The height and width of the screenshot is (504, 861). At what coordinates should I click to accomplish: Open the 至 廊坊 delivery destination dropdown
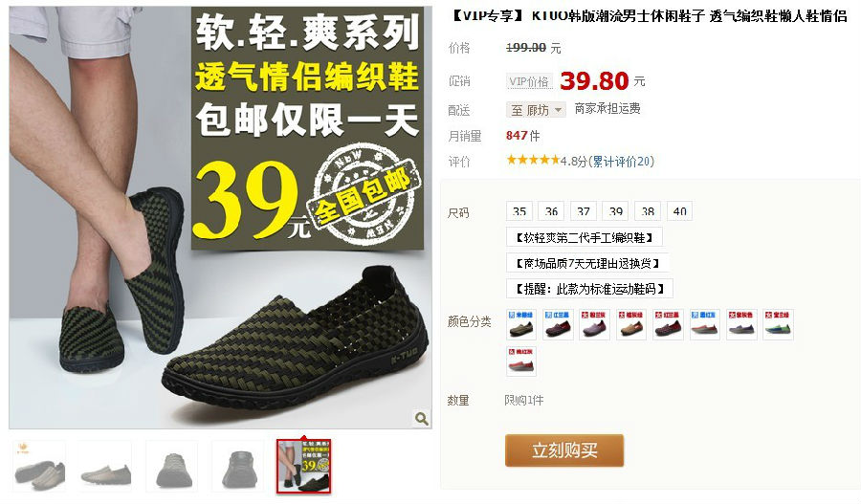coord(536,110)
